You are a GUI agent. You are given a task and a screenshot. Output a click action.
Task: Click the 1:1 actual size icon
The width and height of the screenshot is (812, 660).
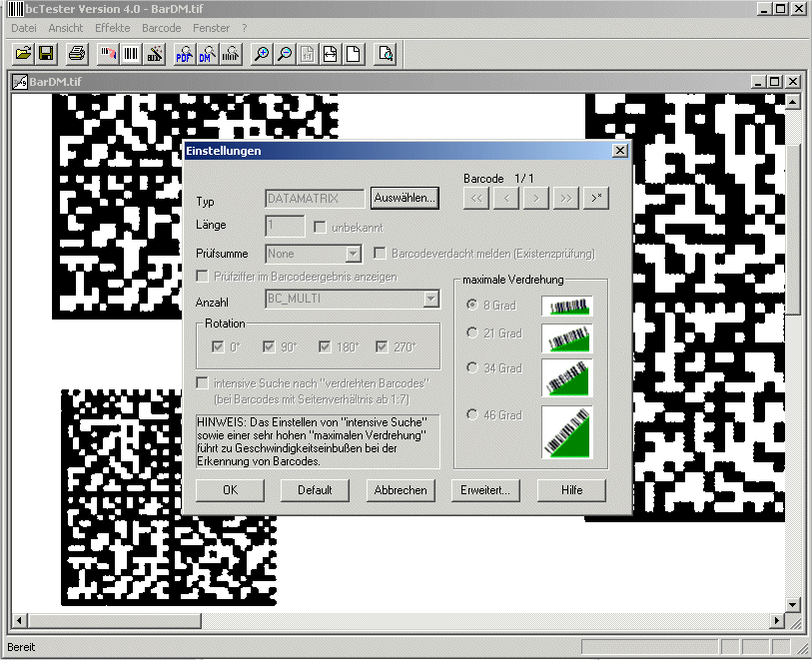(x=307, y=54)
